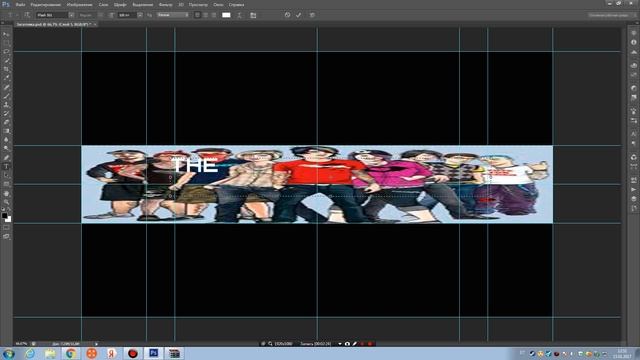
Task: Select the Zoom tool
Action: (x=6, y=202)
